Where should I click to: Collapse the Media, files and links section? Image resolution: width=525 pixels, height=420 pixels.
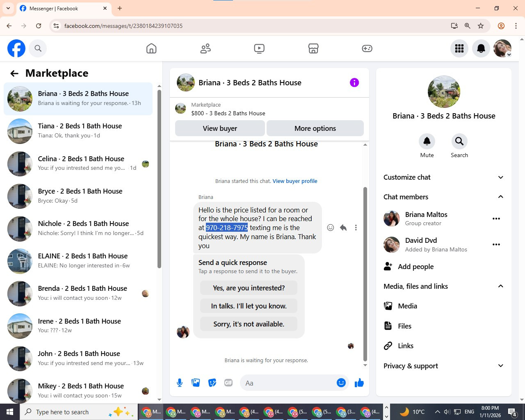click(x=444, y=286)
